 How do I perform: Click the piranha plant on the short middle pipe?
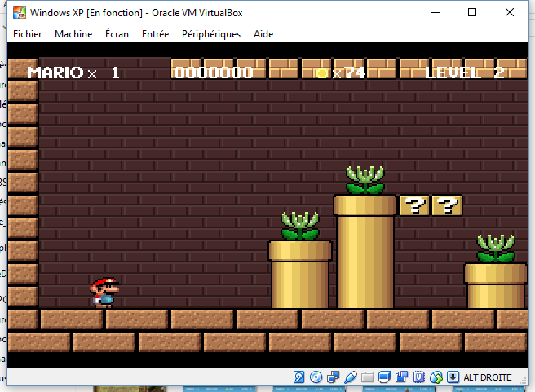tap(300, 225)
